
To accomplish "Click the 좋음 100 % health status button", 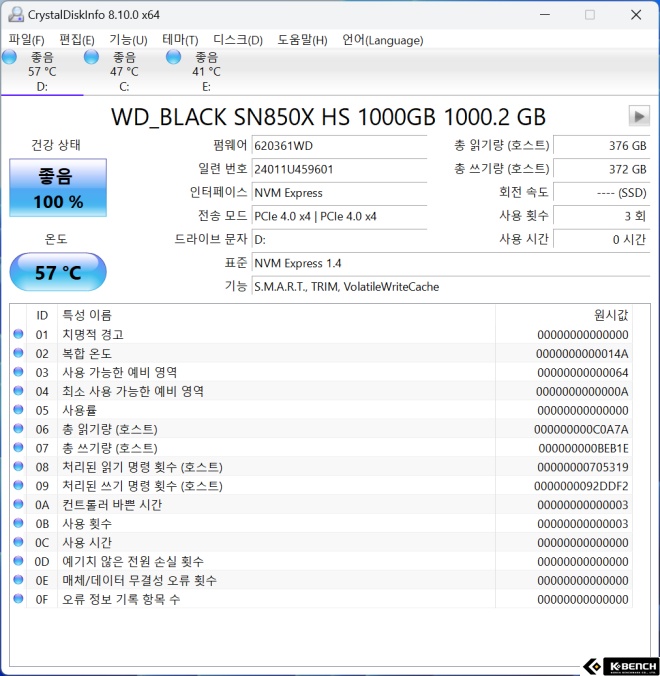I will pos(58,188).
